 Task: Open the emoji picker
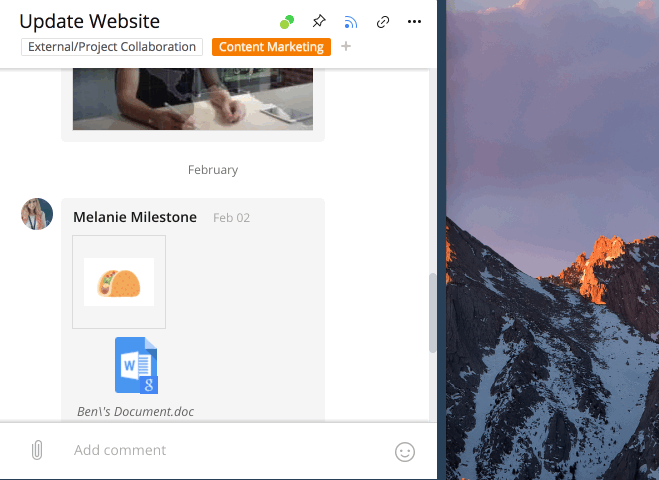(x=405, y=452)
